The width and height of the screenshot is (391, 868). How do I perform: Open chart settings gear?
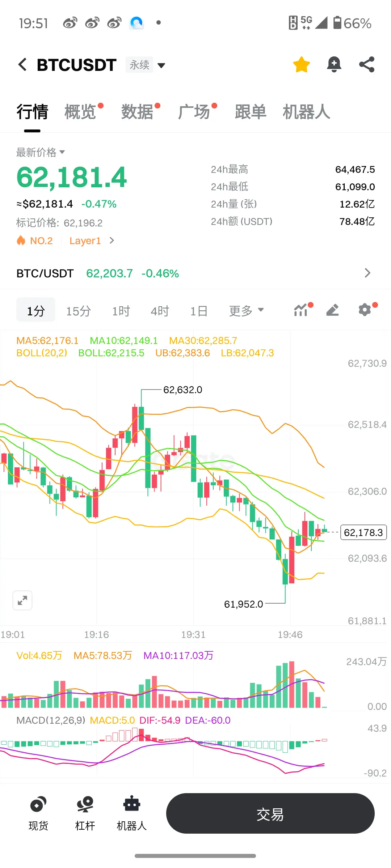click(x=366, y=310)
